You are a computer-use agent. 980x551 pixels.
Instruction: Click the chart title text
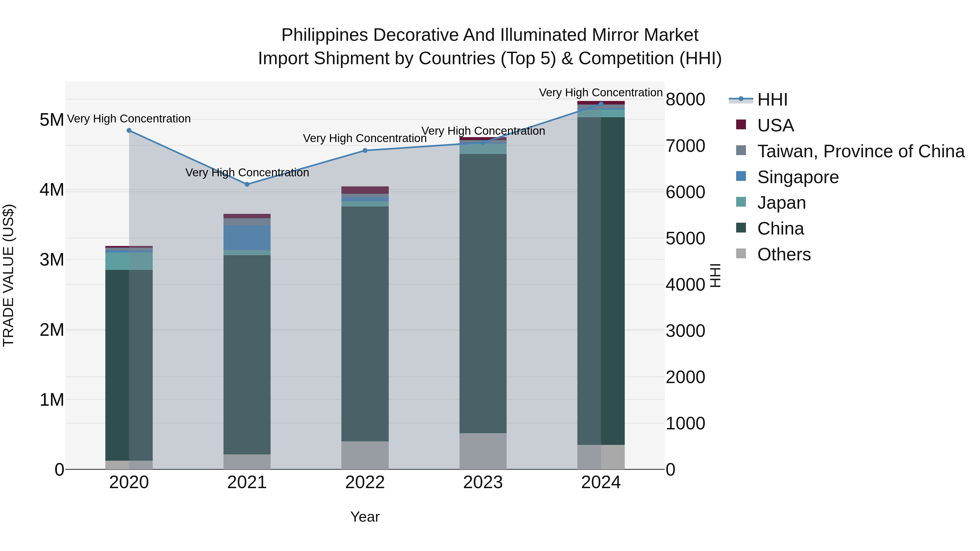click(490, 47)
